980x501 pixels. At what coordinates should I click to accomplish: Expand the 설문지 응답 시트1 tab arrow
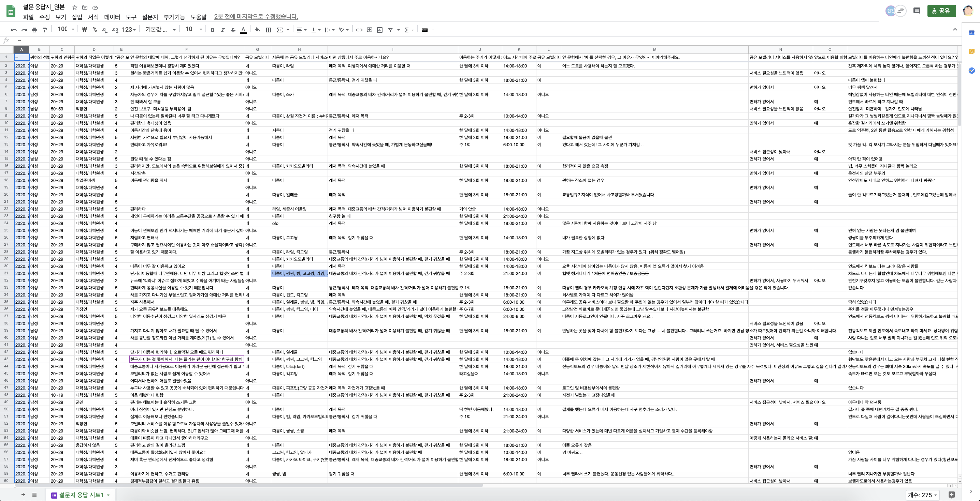click(x=109, y=495)
